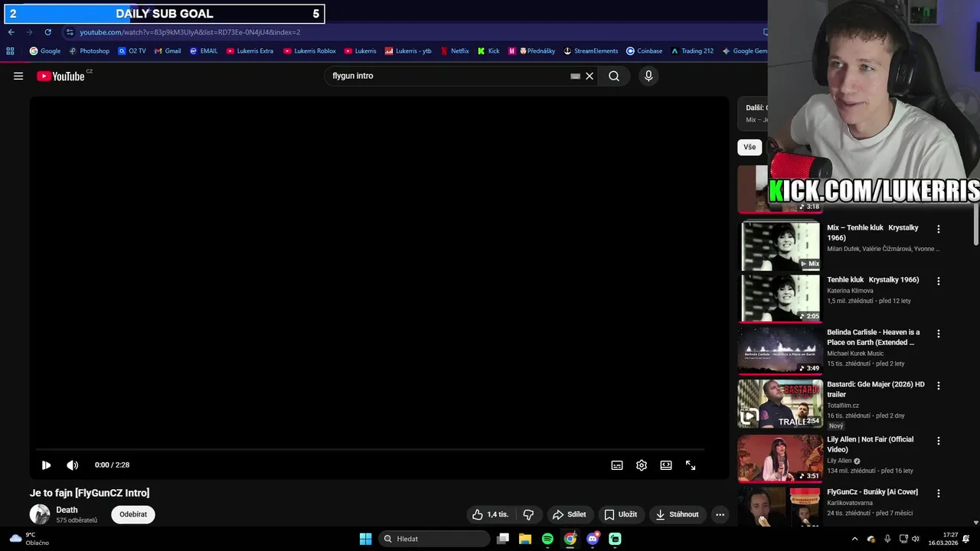
Task: Open options for 'Mix – Tenhle kluk'
Action: point(938,229)
